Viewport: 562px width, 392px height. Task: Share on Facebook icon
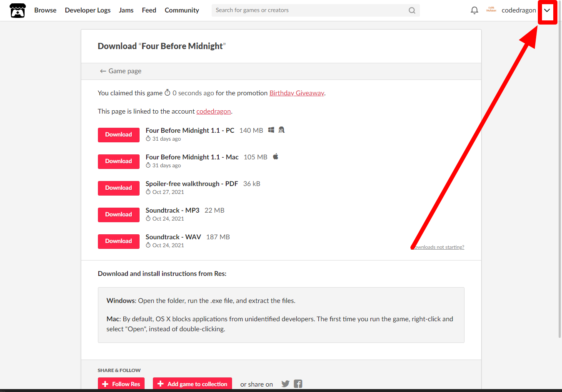[x=298, y=384]
